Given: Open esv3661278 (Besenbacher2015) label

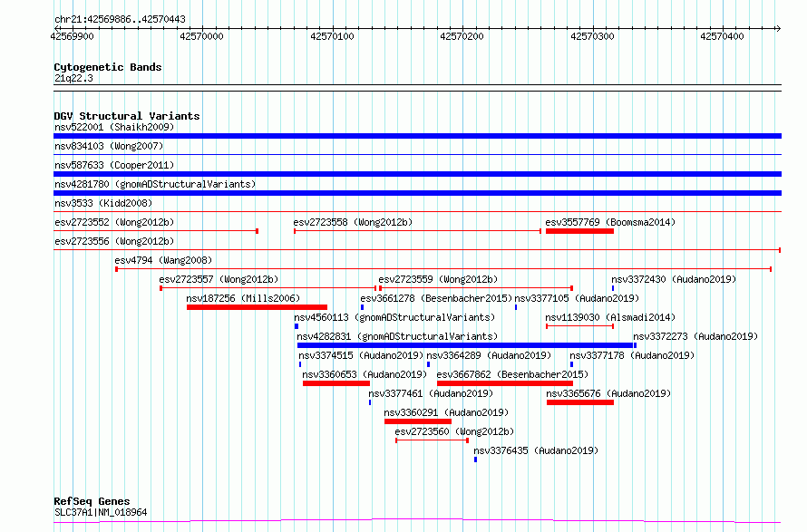Looking at the screenshot, I should [x=436, y=298].
